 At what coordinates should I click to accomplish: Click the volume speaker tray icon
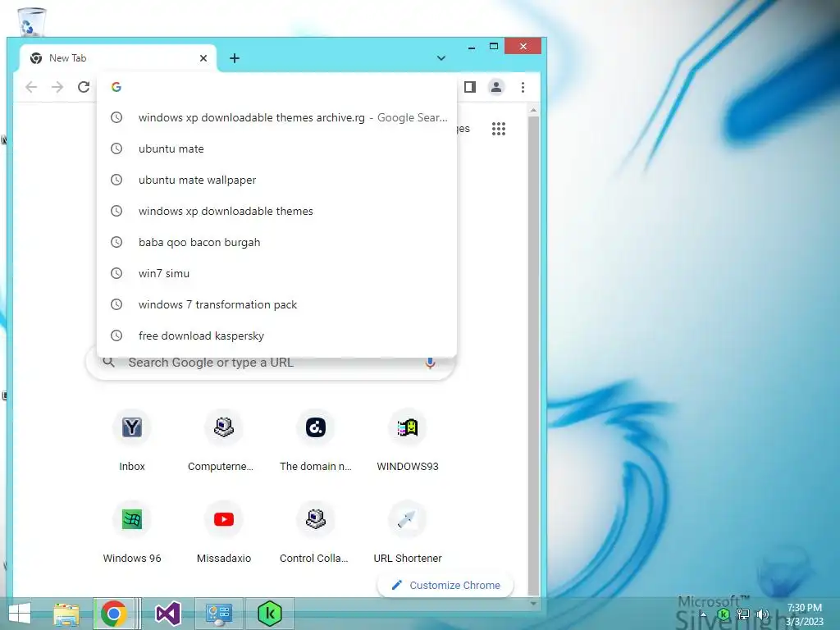[x=762, y=615]
